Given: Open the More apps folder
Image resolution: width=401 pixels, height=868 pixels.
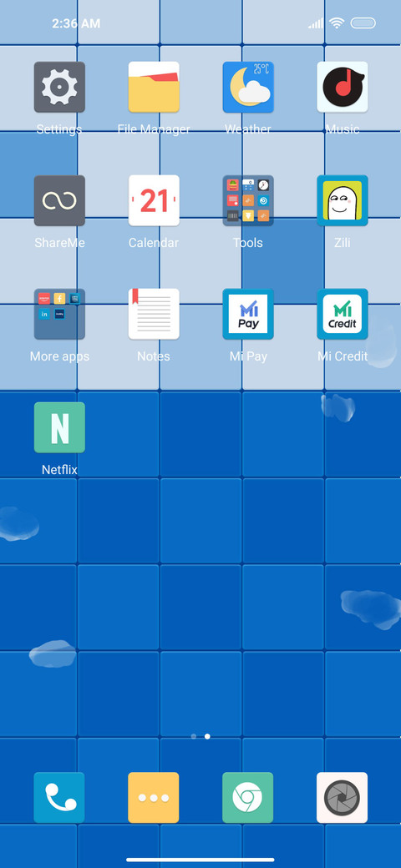Looking at the screenshot, I should pyautogui.click(x=59, y=314).
